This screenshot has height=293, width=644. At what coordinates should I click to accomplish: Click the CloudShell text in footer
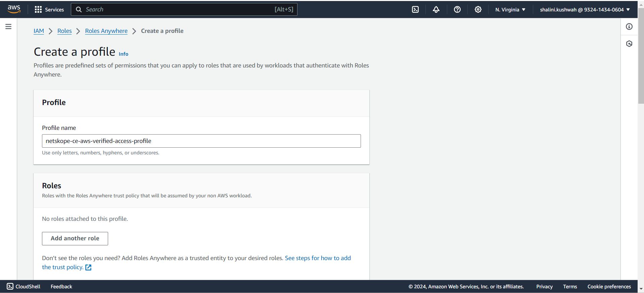28,287
